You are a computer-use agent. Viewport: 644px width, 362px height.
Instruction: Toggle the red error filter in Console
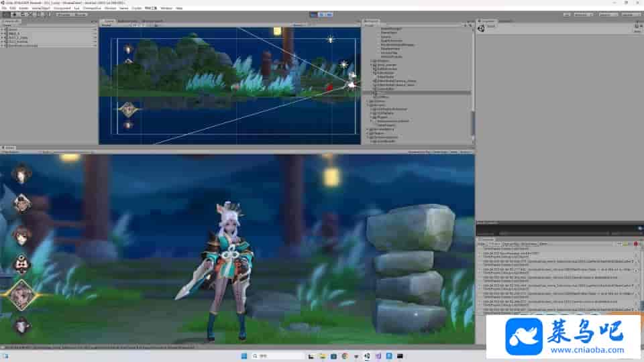(x=635, y=244)
